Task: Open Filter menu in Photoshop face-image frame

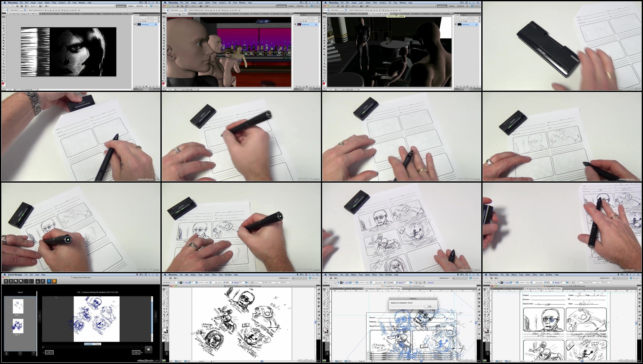Action: [x=54, y=3]
